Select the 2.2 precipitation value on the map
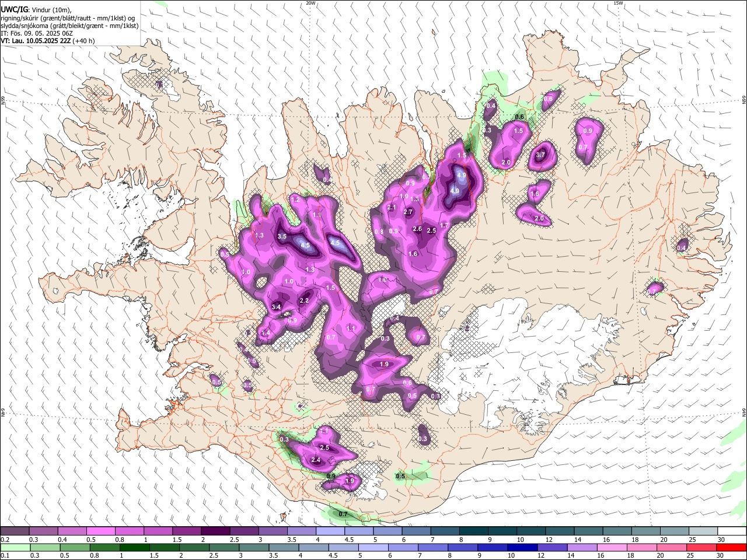 click(x=304, y=301)
